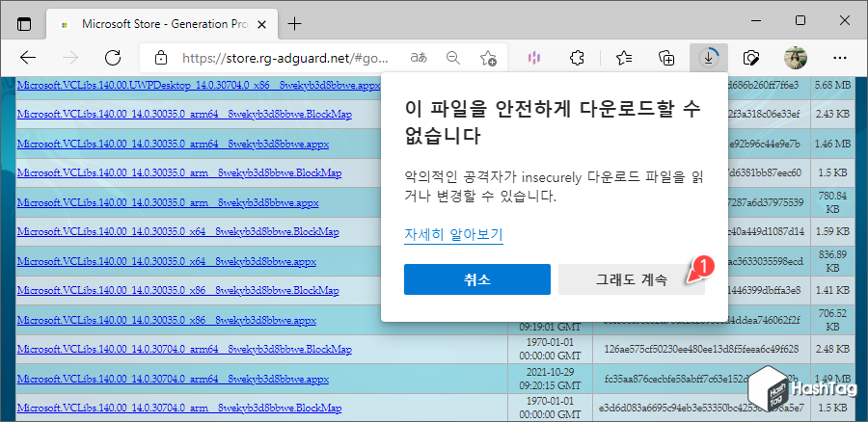Open the Extensions puzzle icon
Screen dimensions: 868x422
pos(577,58)
